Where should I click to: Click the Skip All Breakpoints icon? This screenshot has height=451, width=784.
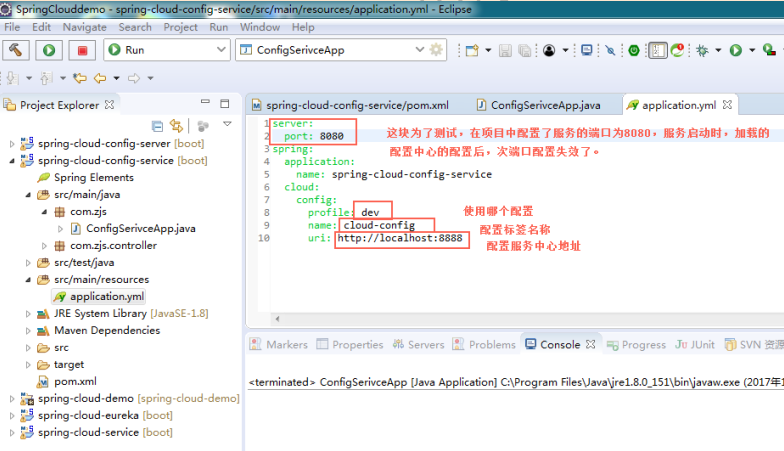tap(610, 50)
